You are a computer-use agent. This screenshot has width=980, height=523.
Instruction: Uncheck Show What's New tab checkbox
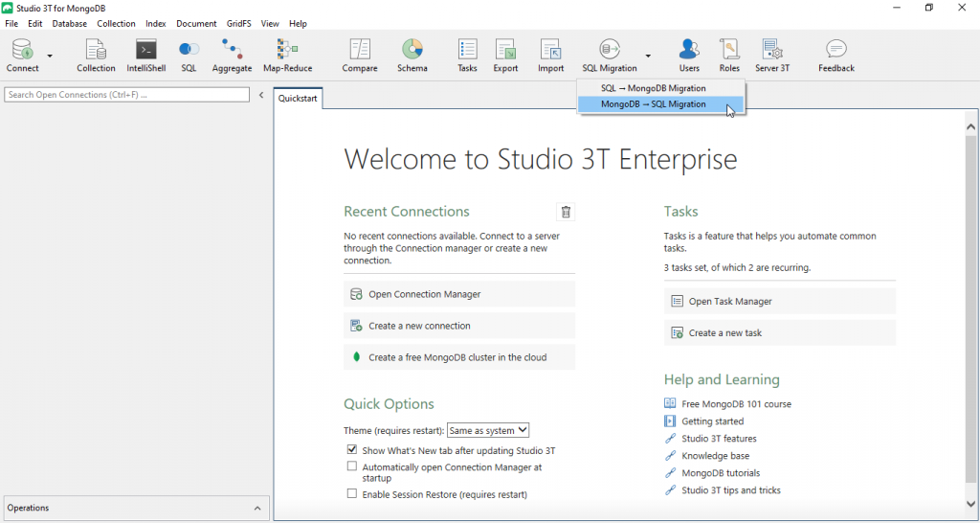click(x=352, y=449)
